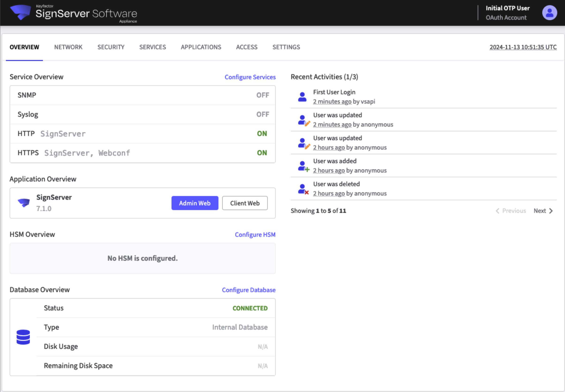Click the First User Login activity title
Viewport: 565px width, 392px height.
(334, 92)
